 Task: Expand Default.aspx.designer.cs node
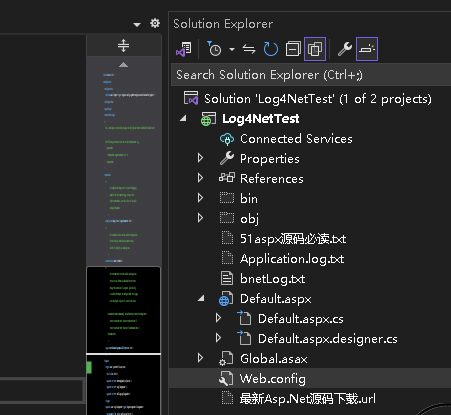pyautogui.click(x=218, y=338)
